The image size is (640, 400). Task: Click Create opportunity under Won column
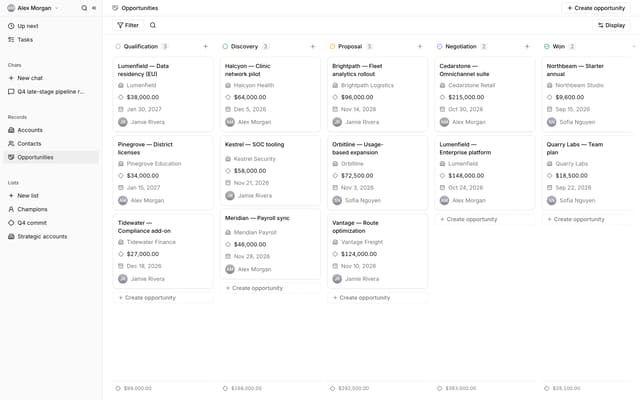click(588, 219)
